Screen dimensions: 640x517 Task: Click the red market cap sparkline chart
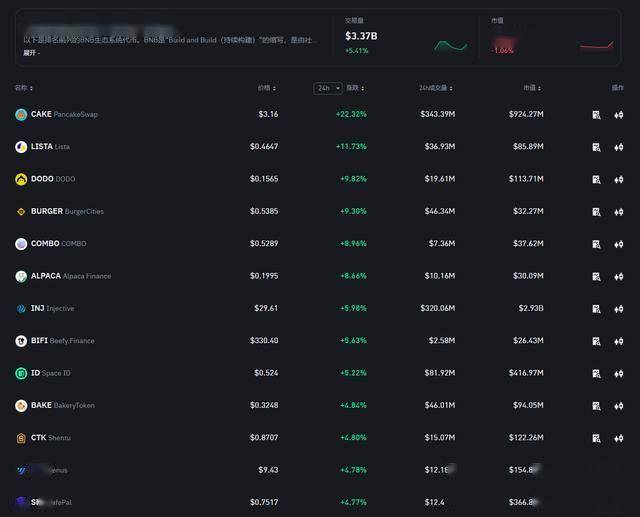click(x=597, y=46)
